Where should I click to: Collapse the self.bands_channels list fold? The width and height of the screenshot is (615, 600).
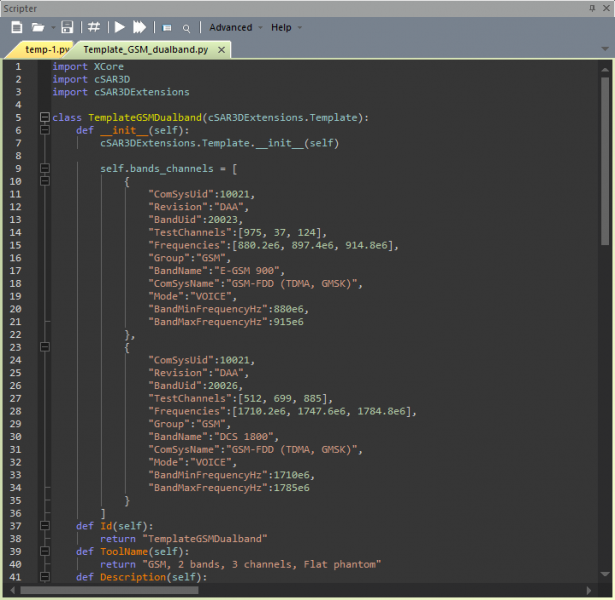point(44,169)
